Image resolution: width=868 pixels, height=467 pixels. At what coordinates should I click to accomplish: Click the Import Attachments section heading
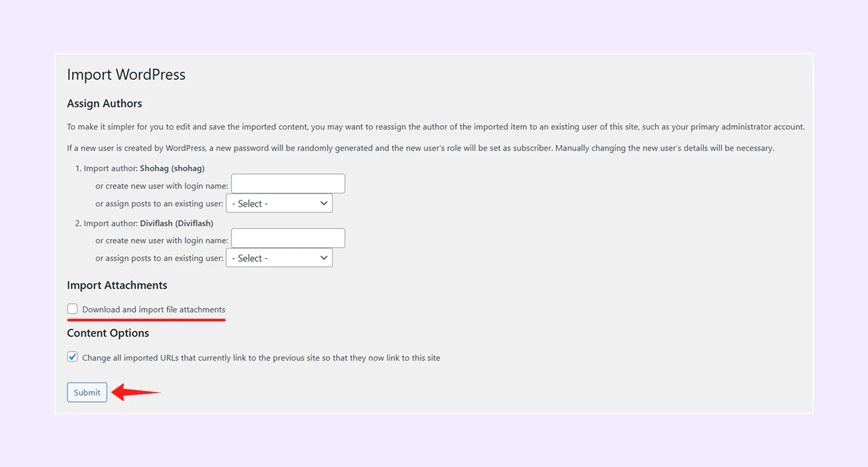click(117, 286)
